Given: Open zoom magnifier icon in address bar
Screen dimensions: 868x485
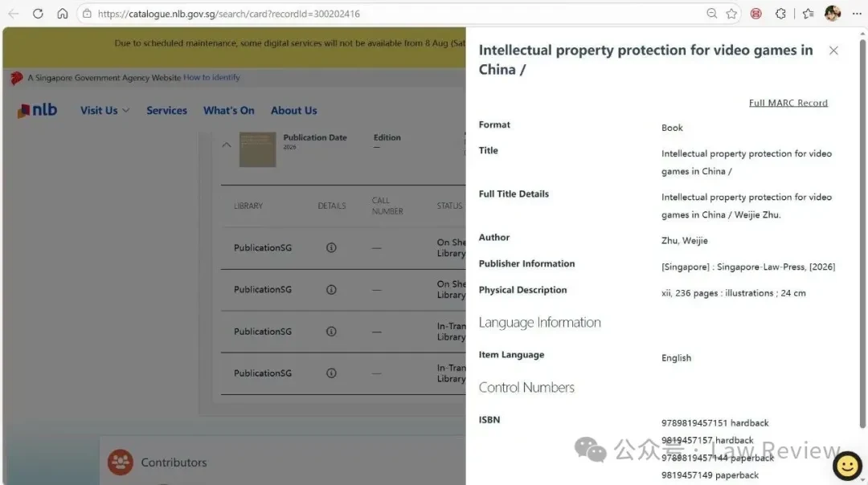Looking at the screenshot, I should point(712,14).
